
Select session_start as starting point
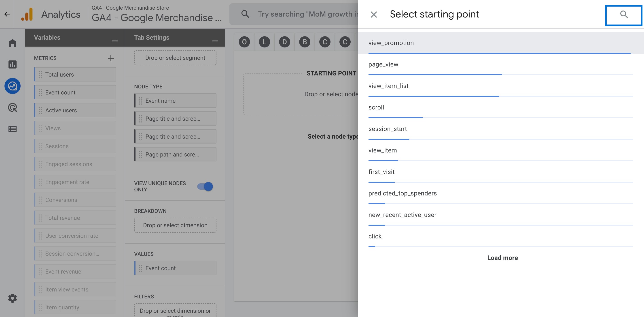pyautogui.click(x=387, y=129)
